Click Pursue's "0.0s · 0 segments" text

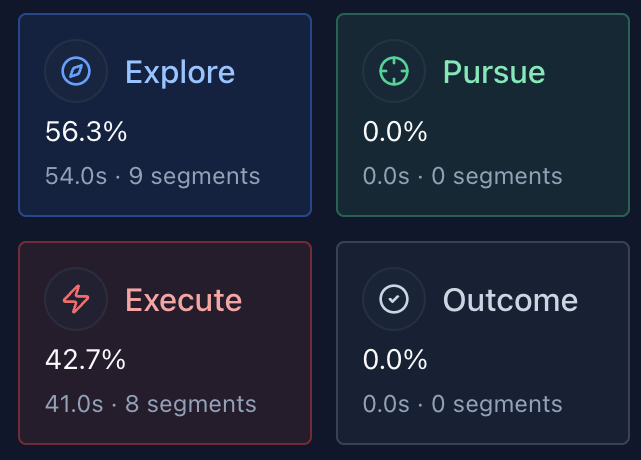[462, 177]
